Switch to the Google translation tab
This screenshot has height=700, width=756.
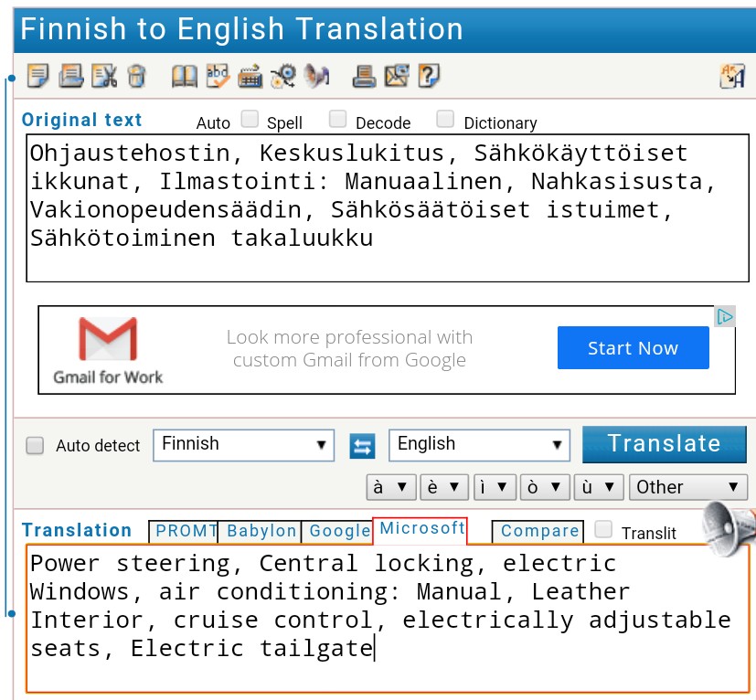click(339, 531)
